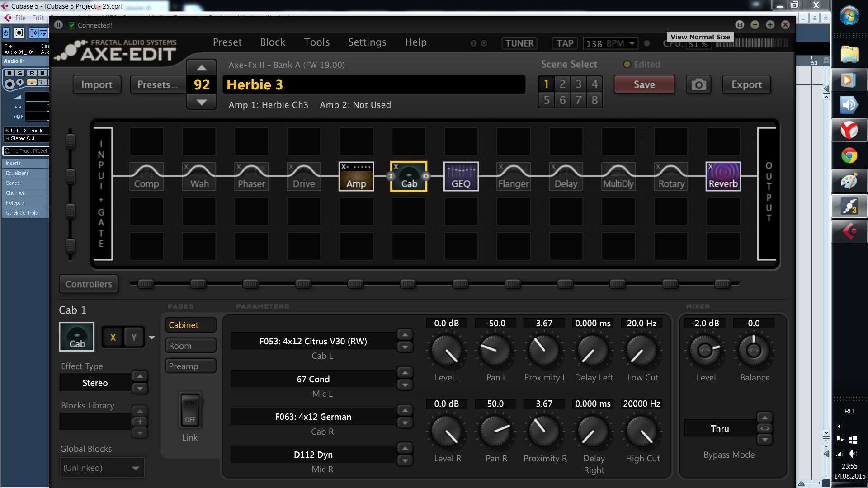Select the Comp block in the grid
This screenshot has height=488, width=868.
[146, 176]
